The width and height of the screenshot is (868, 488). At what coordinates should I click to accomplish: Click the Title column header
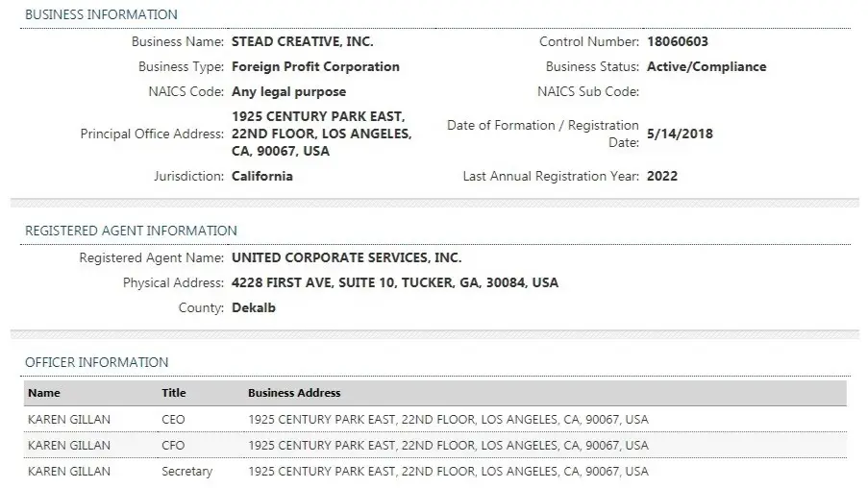pos(174,393)
